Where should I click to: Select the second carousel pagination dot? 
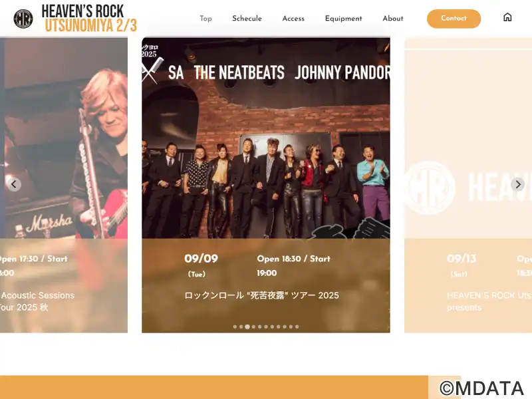point(241,327)
